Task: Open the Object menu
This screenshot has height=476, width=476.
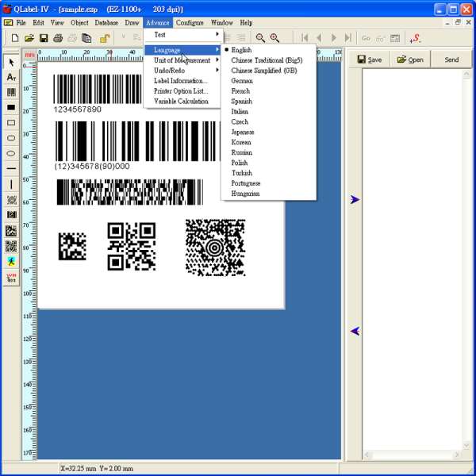Action: (79, 23)
